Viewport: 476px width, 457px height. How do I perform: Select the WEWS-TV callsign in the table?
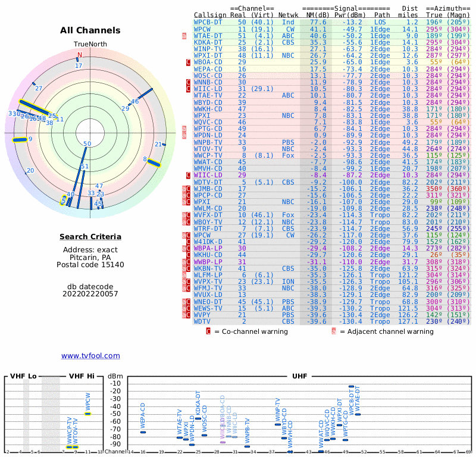208,308
